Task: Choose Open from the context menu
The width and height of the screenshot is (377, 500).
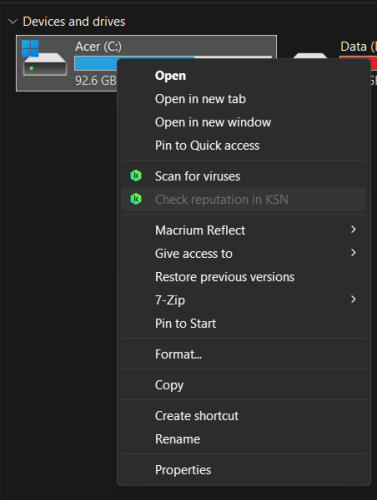Action: 244,76
